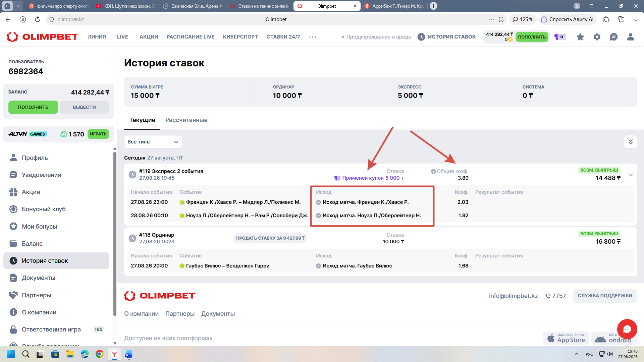Open browser extensions puzzle icon

606,19
